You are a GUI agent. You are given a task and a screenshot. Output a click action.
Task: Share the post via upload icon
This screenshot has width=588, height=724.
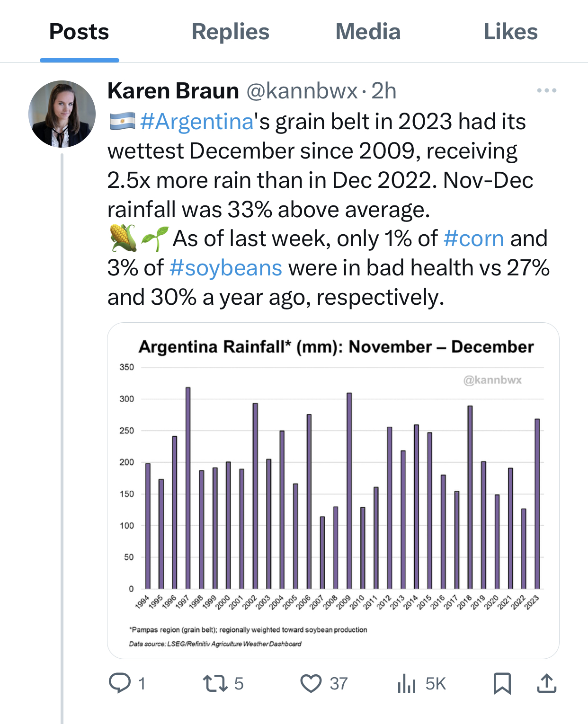546,683
